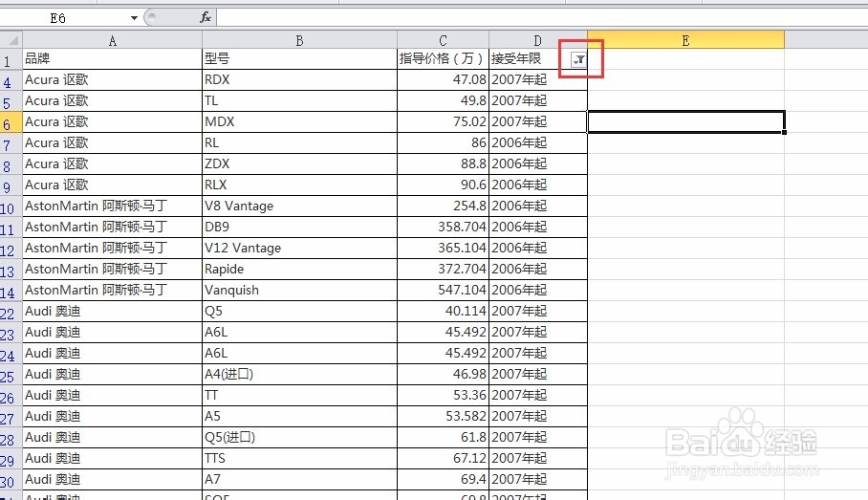
Task: Select the RDX model cell
Action: point(299,79)
